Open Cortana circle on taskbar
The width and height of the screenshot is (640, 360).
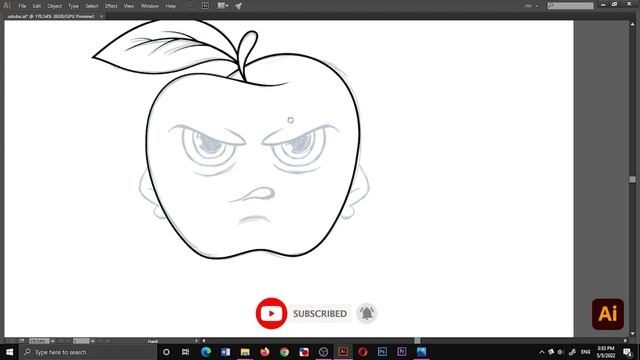tap(166, 352)
